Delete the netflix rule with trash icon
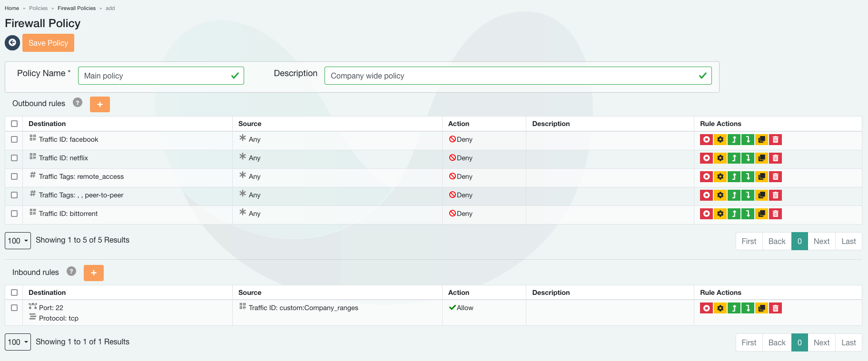This screenshot has height=361, width=868. coord(776,158)
